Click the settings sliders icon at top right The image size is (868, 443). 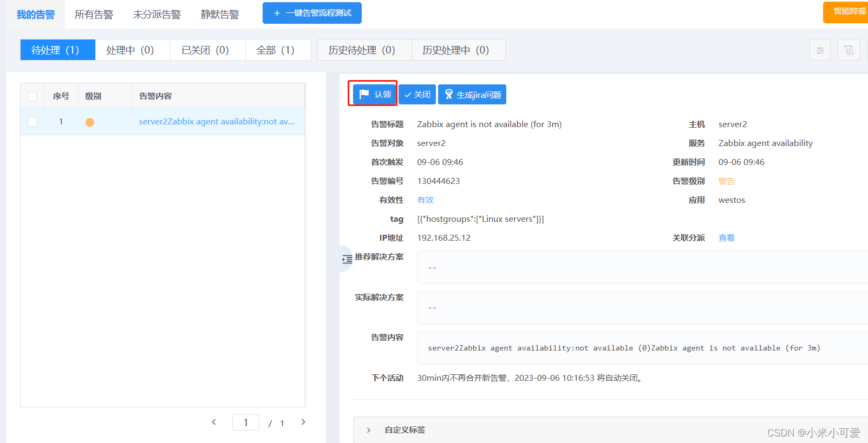pos(820,50)
